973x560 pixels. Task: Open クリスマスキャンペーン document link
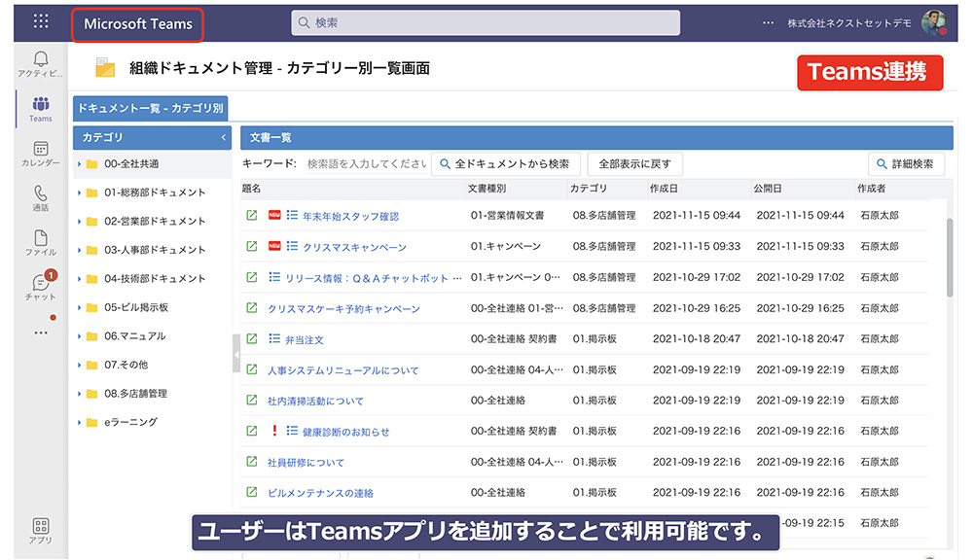point(354,248)
